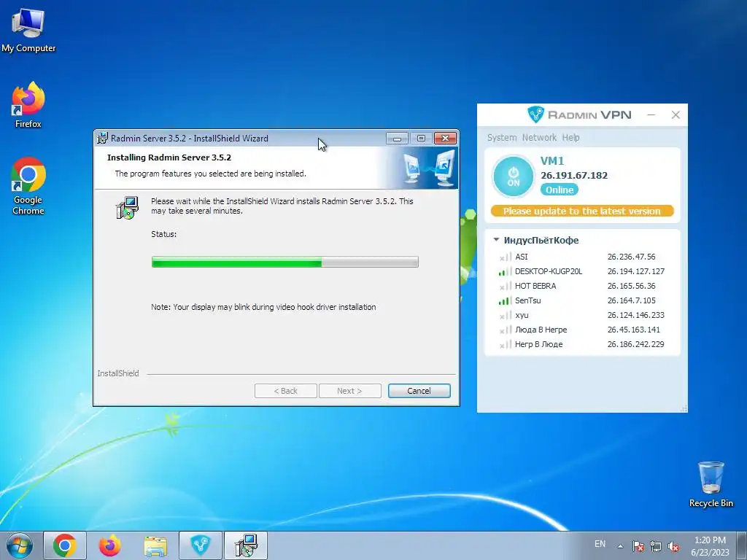This screenshot has height=560, width=747.
Task: Toggle the Radmin VPN ON power button
Action: [x=514, y=176]
